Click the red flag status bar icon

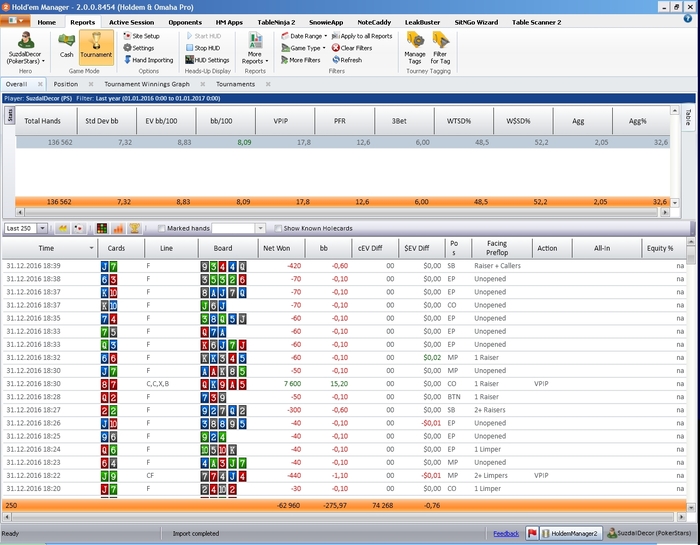[x=532, y=533]
